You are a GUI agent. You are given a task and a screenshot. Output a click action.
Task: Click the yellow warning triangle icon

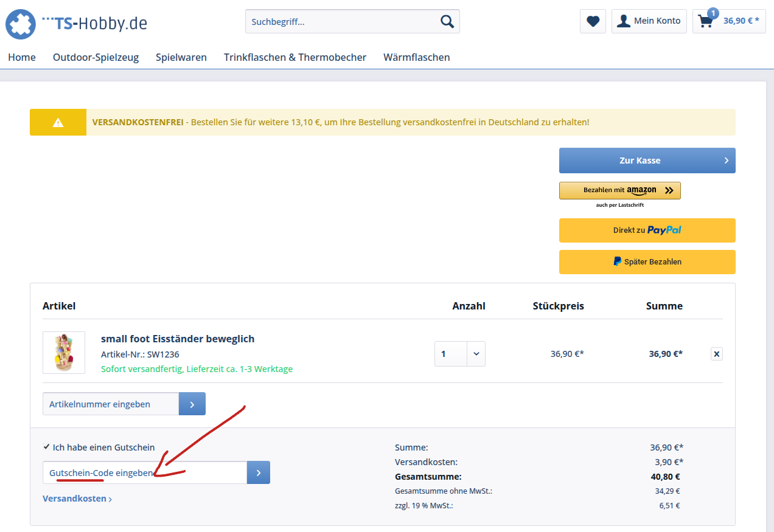click(58, 122)
